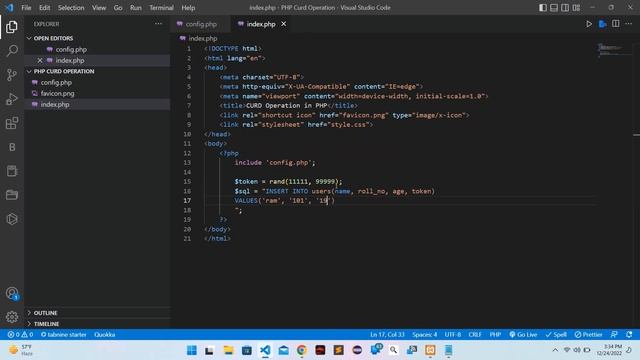
Task: Click Prettier in the status bar
Action: click(588, 334)
